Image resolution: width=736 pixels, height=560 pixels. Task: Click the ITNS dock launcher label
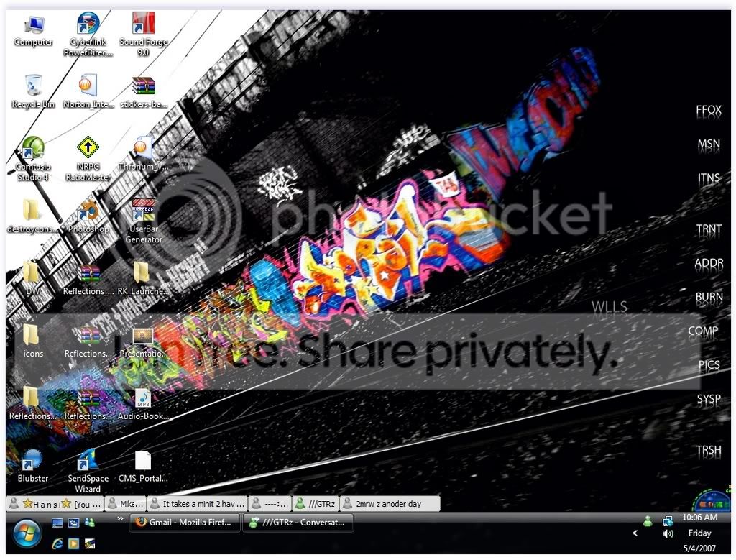pos(708,178)
